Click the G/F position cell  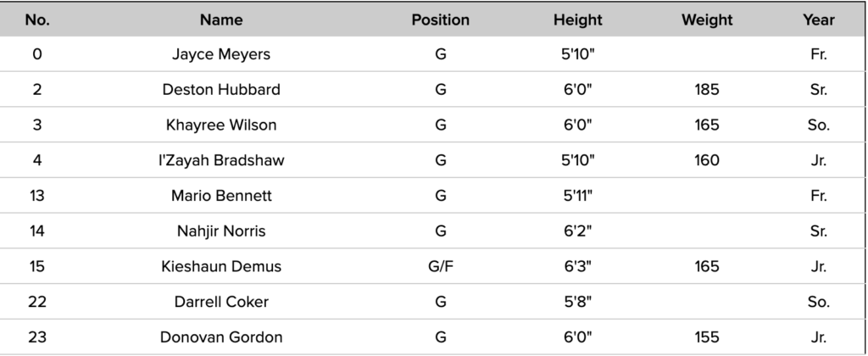[x=440, y=267]
